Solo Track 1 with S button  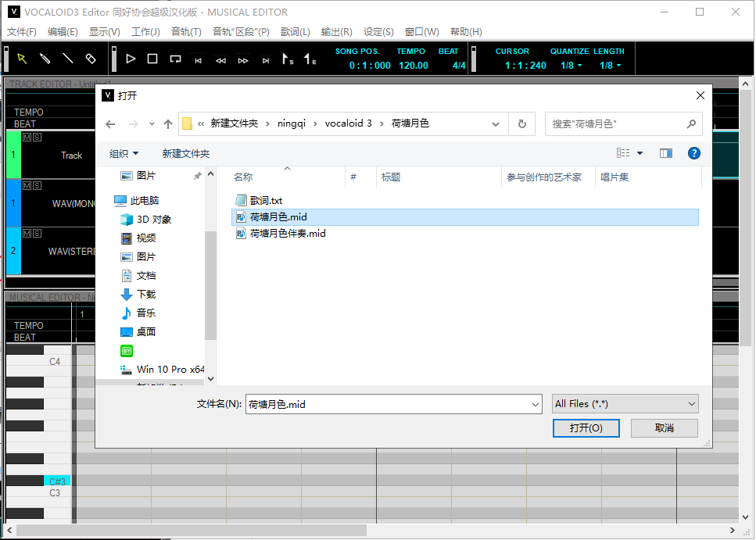click(x=37, y=138)
